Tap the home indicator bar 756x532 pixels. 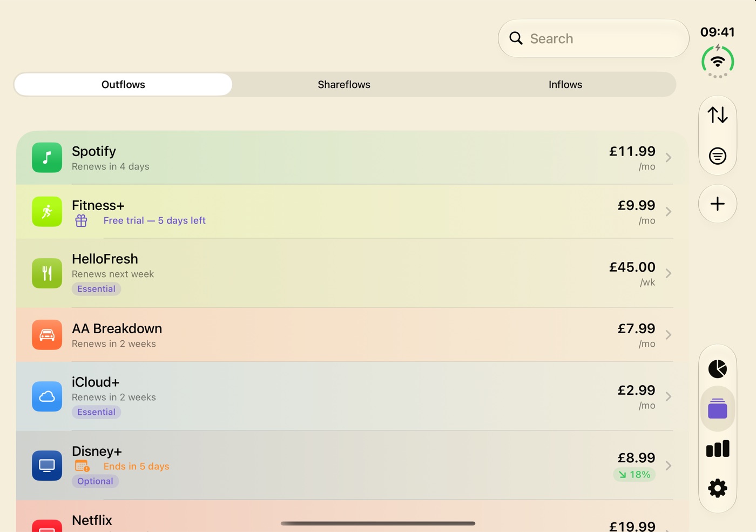pyautogui.click(x=378, y=523)
